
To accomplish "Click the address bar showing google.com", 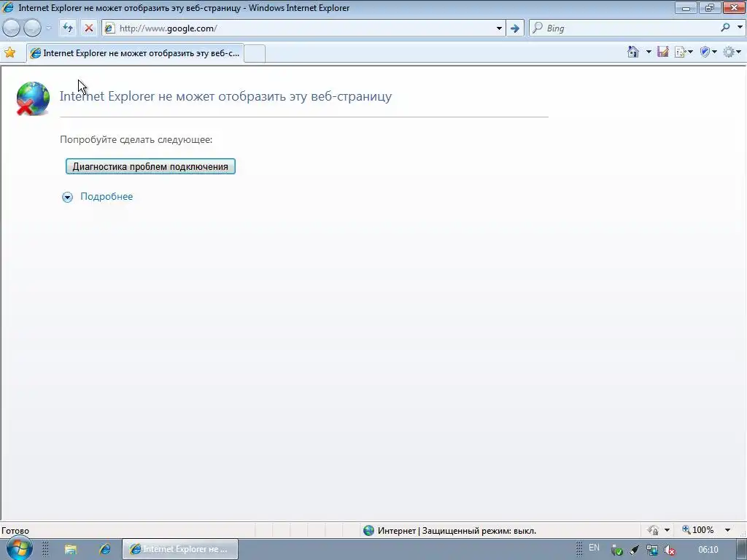I will (x=303, y=28).
